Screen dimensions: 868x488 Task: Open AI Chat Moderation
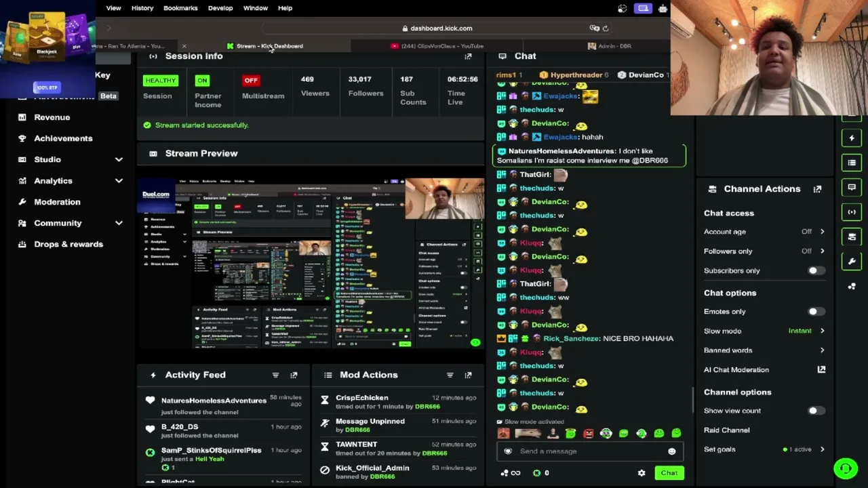[x=736, y=370]
